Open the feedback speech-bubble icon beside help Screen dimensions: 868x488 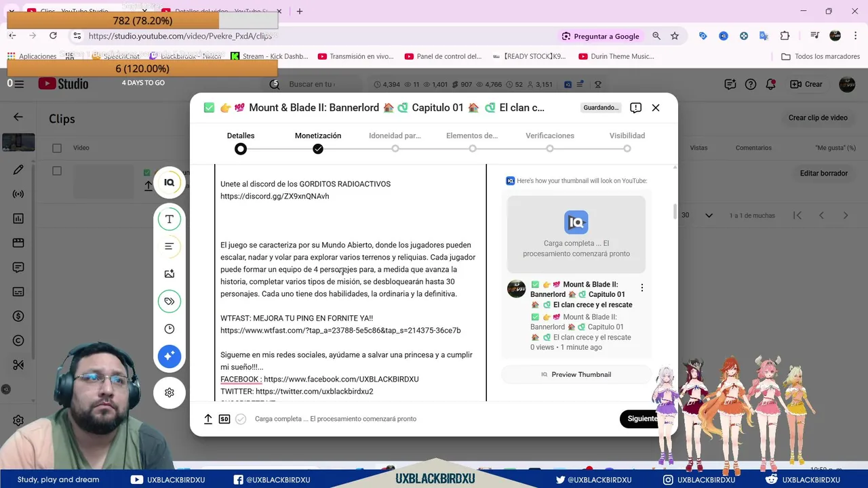tap(730, 84)
